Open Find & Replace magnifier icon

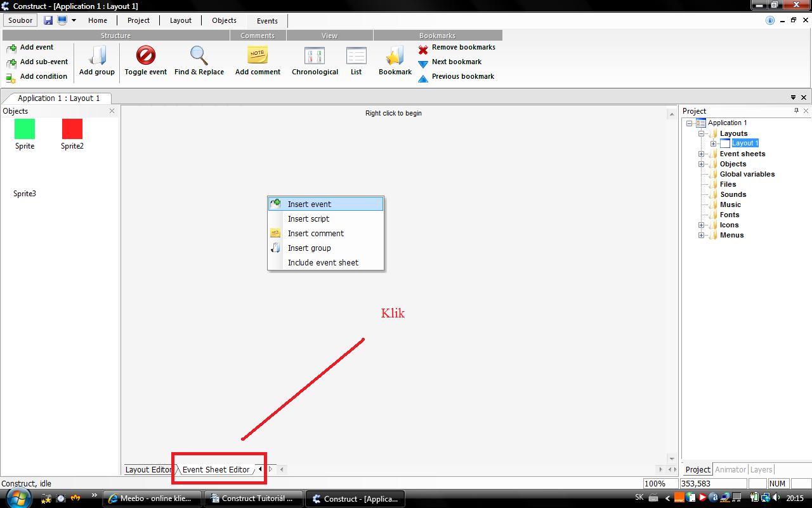pos(199,55)
